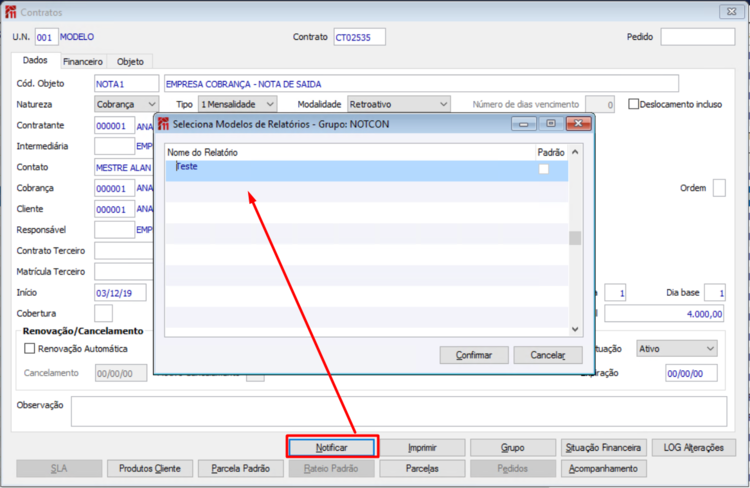Click the Confirmar button in dialog

pos(474,355)
